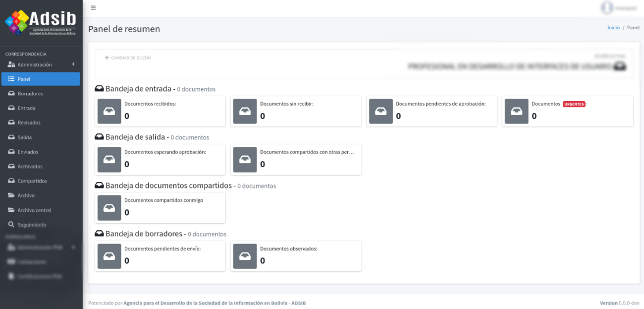Select Compartidos in the sidebar
Image resolution: width=644 pixels, height=309 pixels.
32,181
